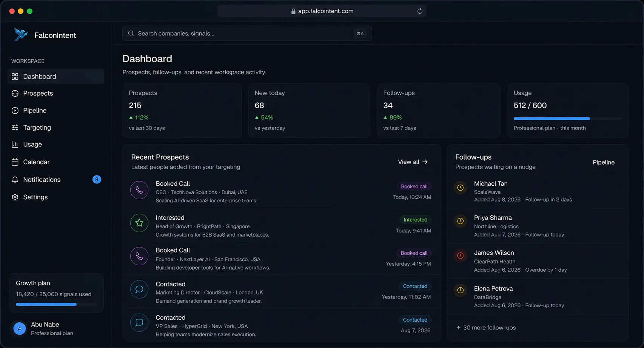Select Michael Tan follow-up name
This screenshot has width=644, height=348.
coord(491,183)
